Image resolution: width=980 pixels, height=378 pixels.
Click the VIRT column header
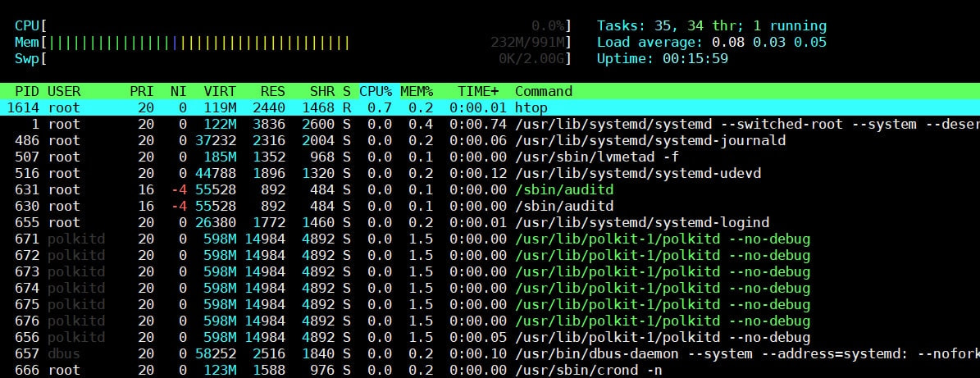tap(220, 91)
